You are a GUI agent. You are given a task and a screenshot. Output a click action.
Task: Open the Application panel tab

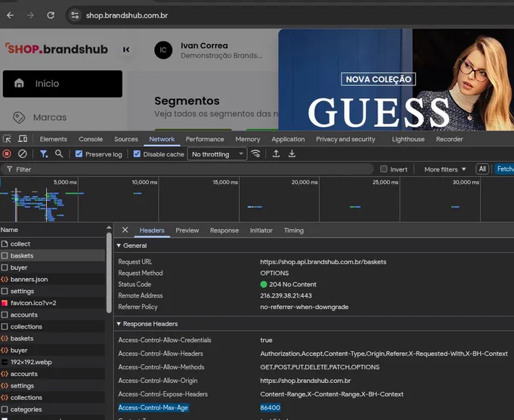click(x=288, y=139)
